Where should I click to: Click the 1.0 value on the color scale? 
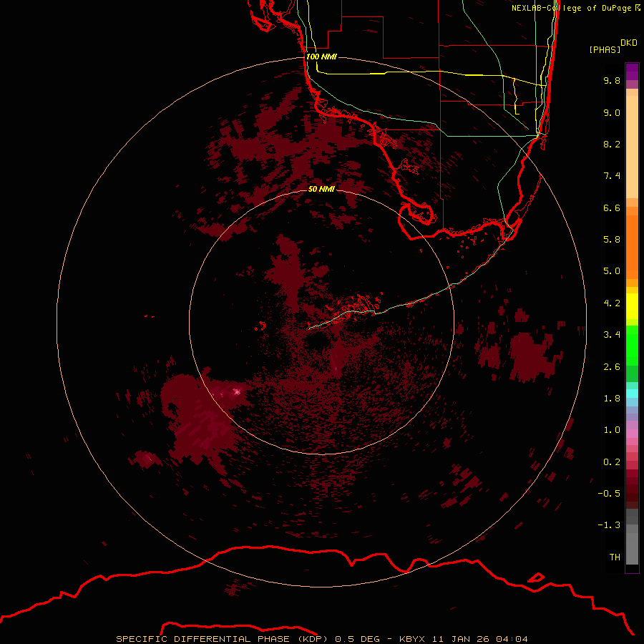pos(612,430)
